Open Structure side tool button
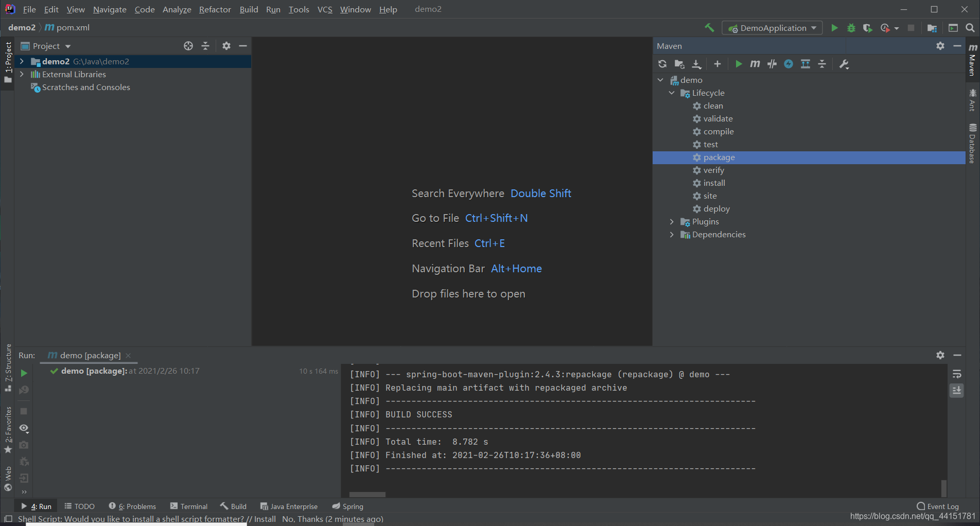Viewport: 980px width, 526px height. point(8,367)
